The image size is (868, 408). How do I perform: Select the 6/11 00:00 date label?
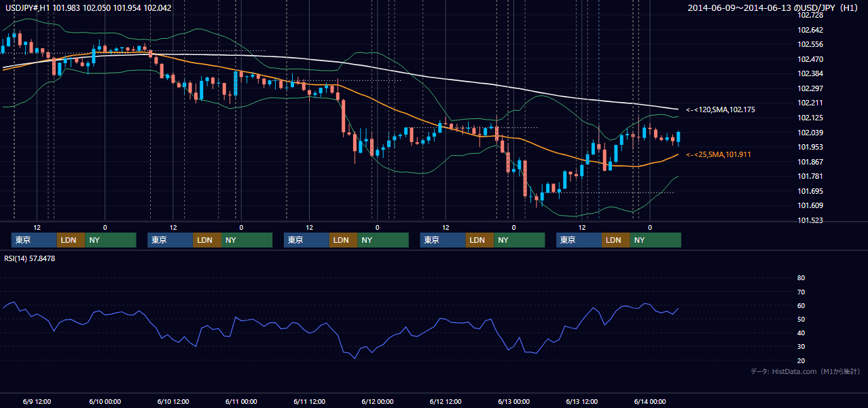tap(241, 401)
